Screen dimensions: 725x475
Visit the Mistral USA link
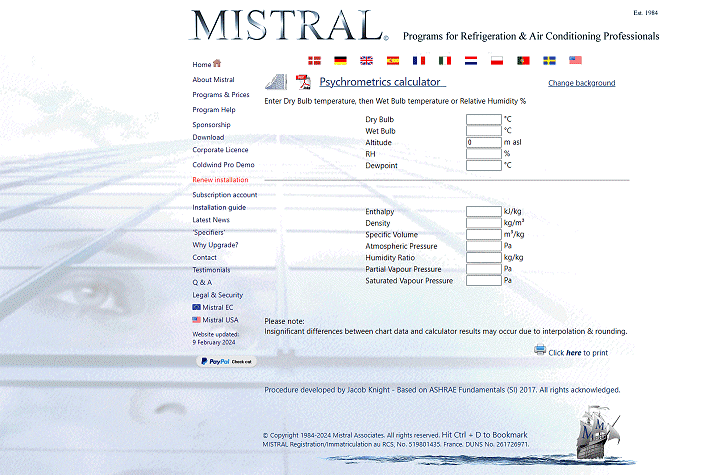coord(220,320)
